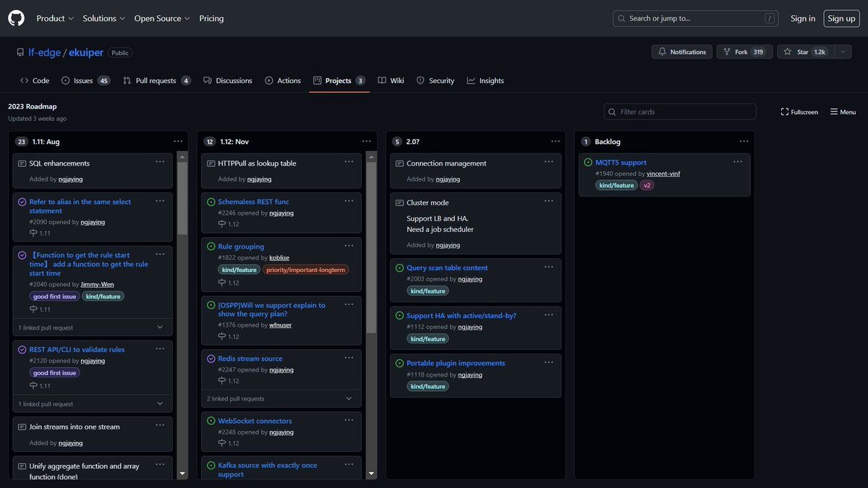Open options for SQL enhancements card
The width and height of the screenshot is (868, 488).
pos(160,162)
